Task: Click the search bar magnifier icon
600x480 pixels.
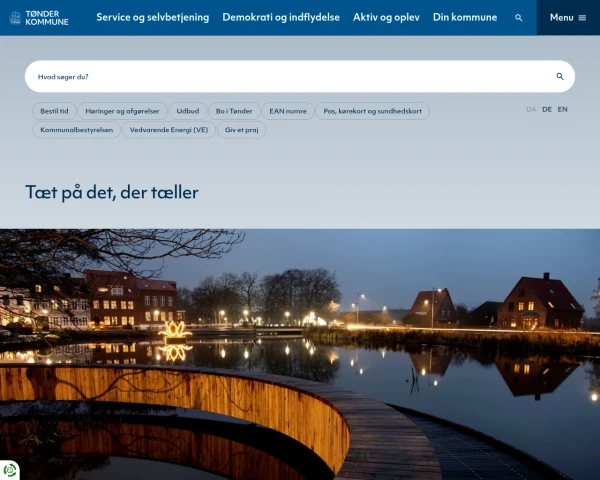Action: [560, 76]
